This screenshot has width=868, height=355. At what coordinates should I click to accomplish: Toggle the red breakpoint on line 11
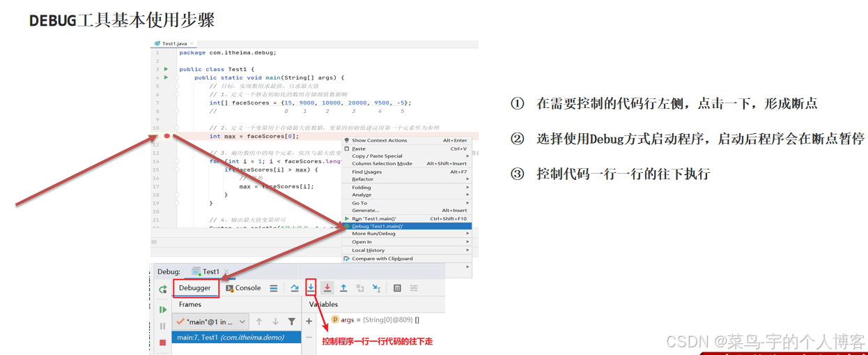(x=167, y=136)
